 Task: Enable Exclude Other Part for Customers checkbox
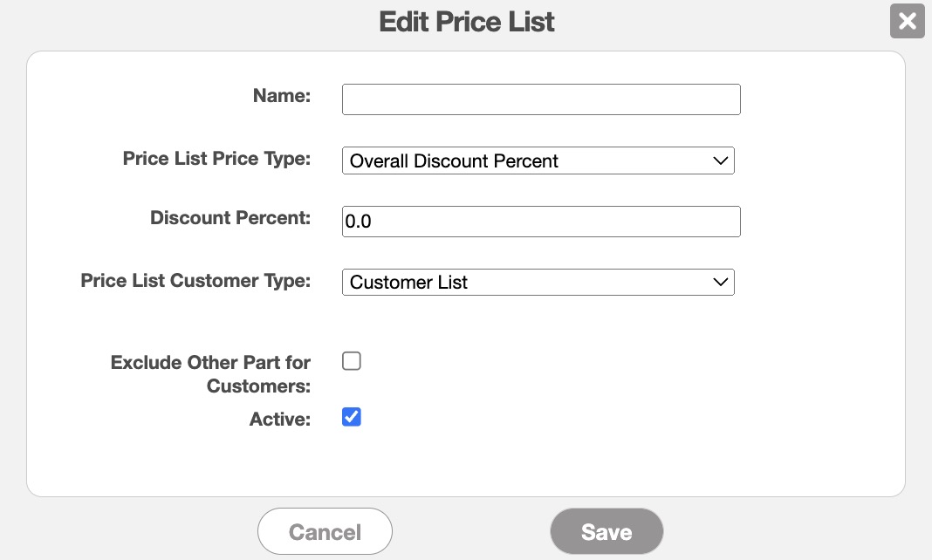352,361
